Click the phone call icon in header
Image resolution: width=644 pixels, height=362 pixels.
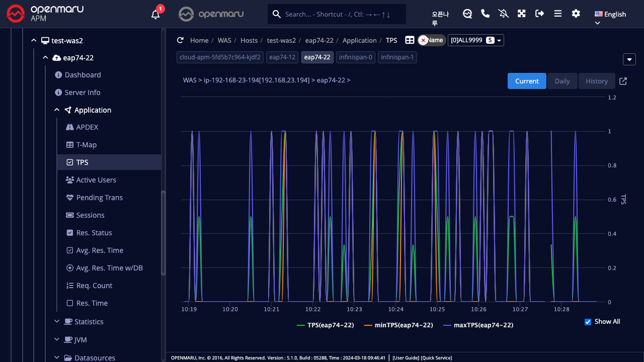click(486, 14)
